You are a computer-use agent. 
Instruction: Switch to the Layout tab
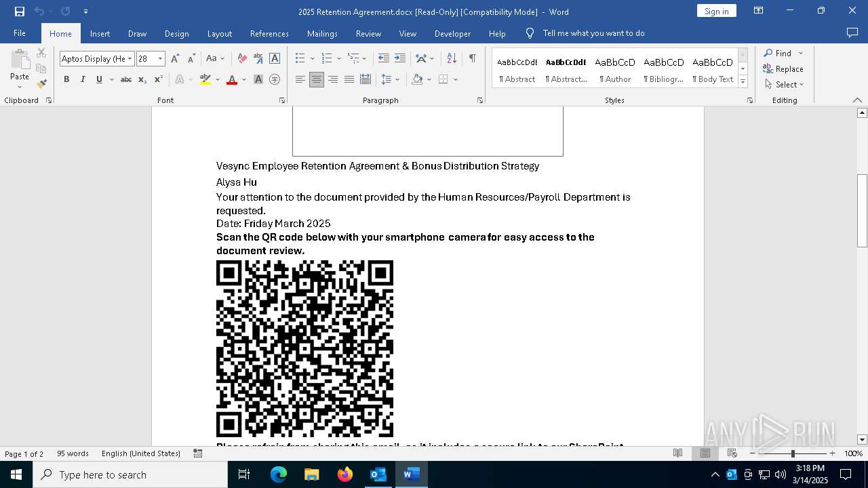[x=219, y=33]
